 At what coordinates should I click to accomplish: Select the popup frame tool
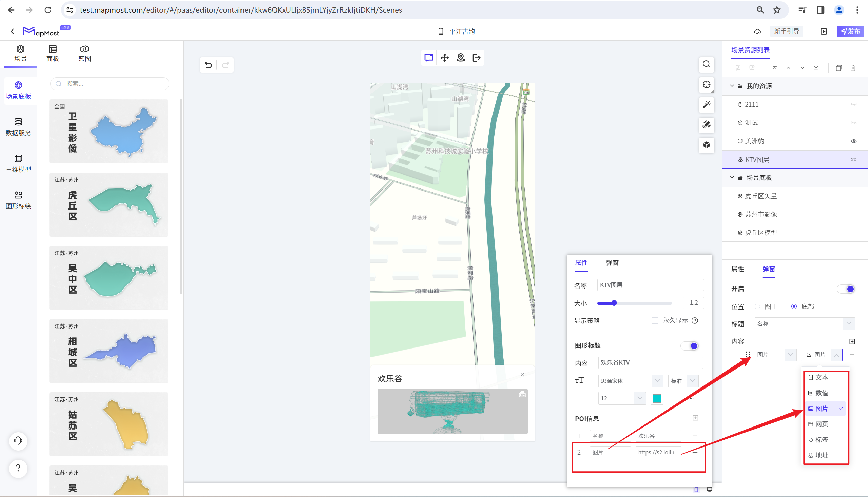(x=429, y=58)
